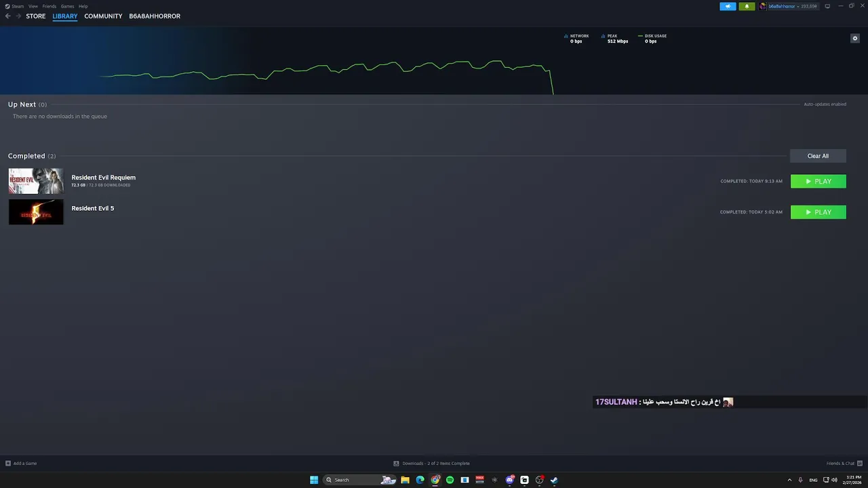
Task: Open download settings gear icon
Action: click(x=855, y=38)
